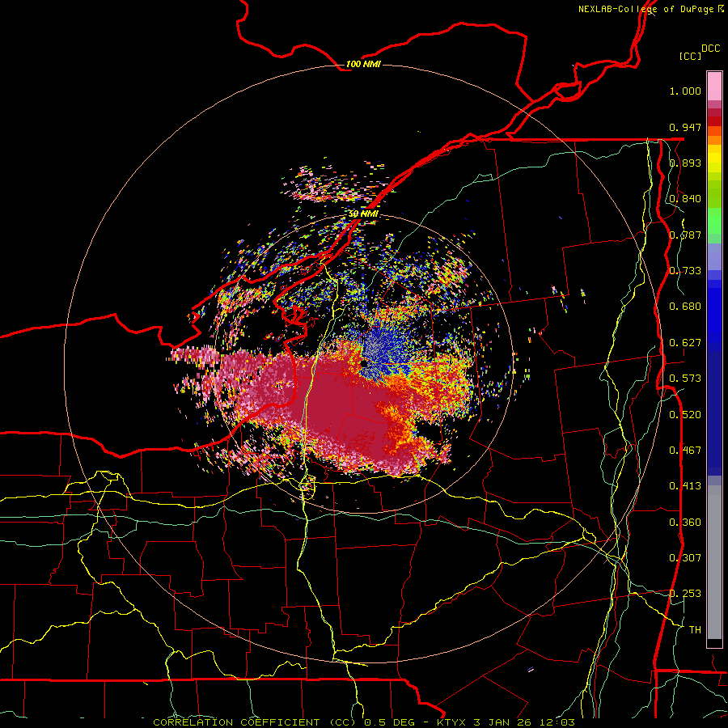Click the 0.947 scale value
This screenshot has width=728, height=728.
[685, 127]
